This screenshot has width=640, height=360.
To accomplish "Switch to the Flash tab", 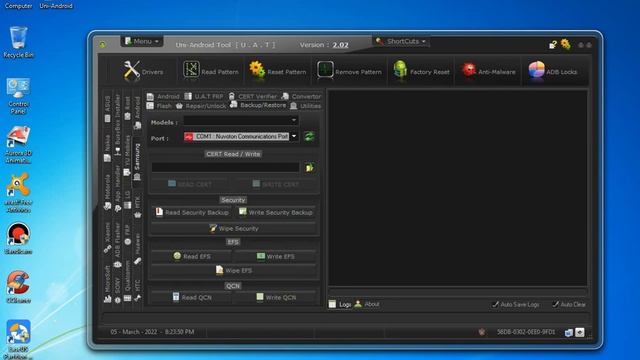I will click(159, 106).
